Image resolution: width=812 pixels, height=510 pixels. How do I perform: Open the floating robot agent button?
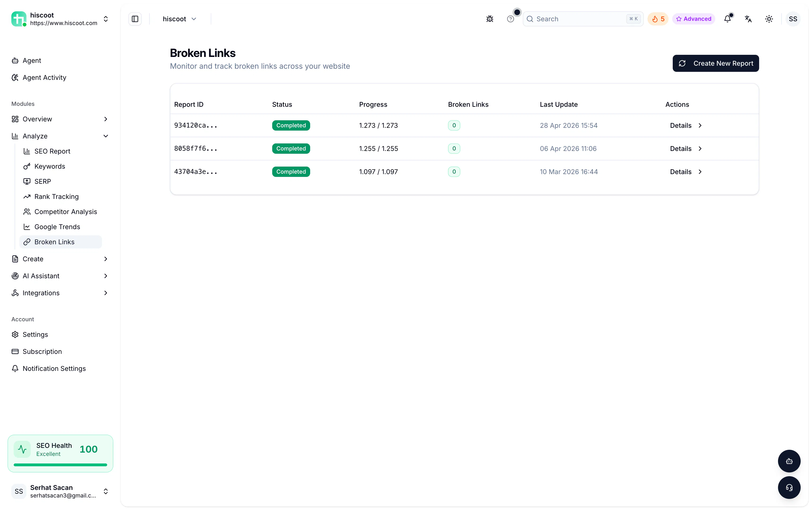click(x=789, y=461)
